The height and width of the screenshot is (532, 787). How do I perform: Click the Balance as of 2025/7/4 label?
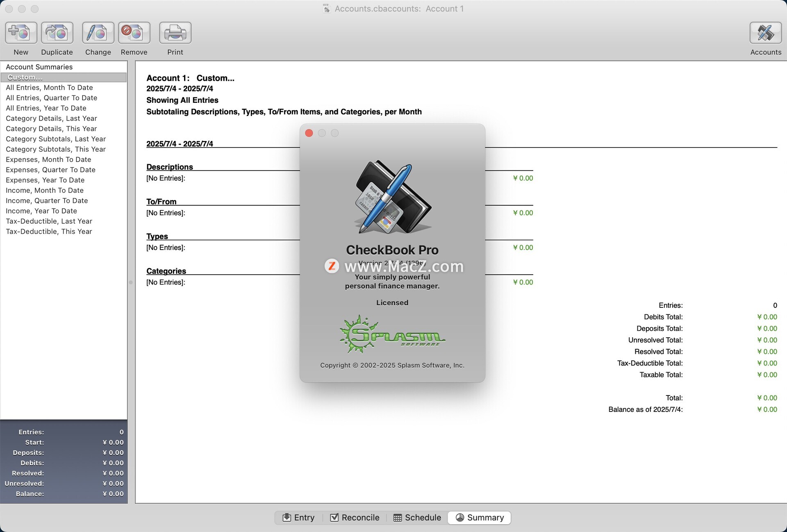[x=646, y=409]
